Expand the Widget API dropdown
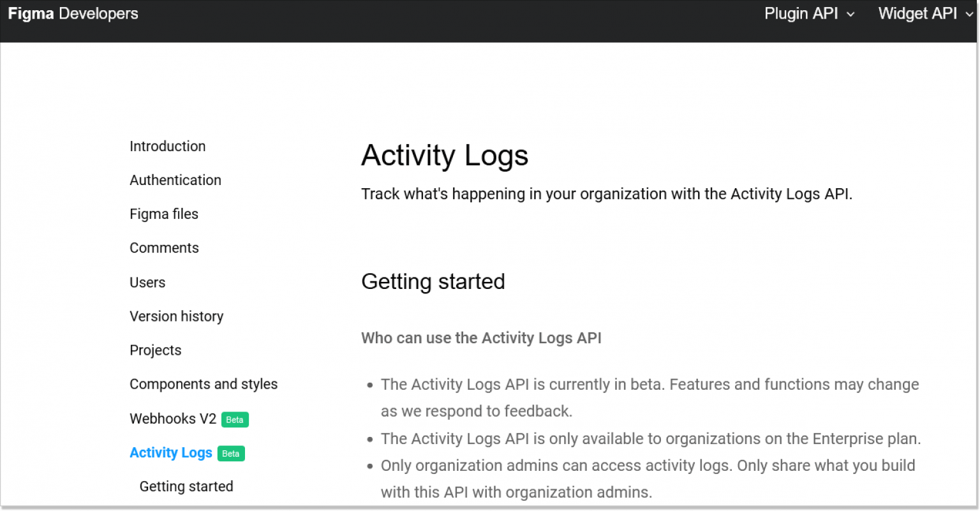The image size is (980, 511). coord(917,13)
